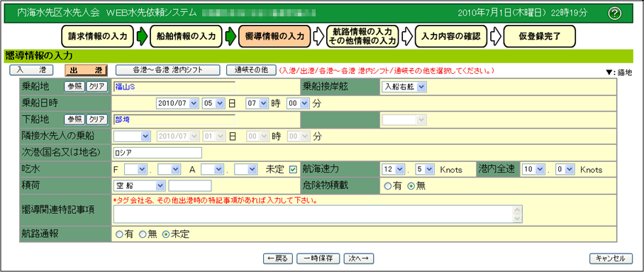The image size is (644, 272).
Task: Click the 一時保存 button
Action: (318, 259)
